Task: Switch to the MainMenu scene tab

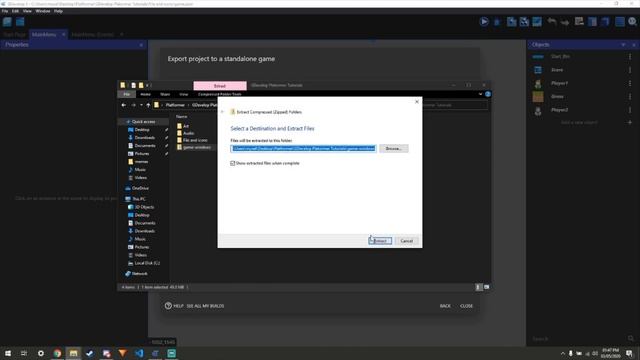Action: [x=44, y=35]
